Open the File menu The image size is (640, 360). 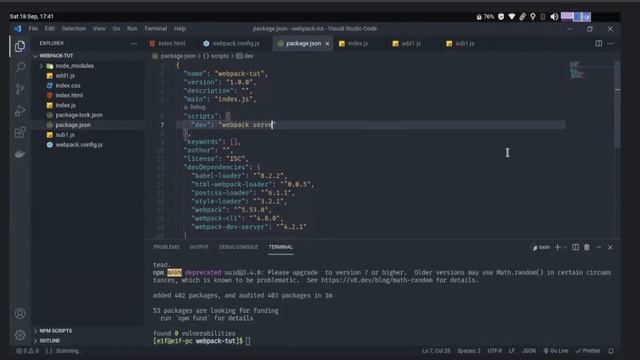click(33, 29)
